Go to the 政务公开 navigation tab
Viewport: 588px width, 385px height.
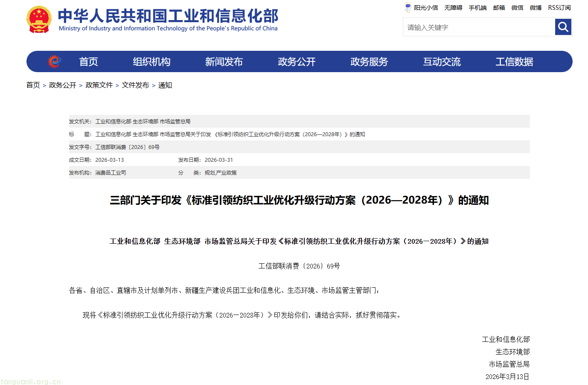coord(297,62)
